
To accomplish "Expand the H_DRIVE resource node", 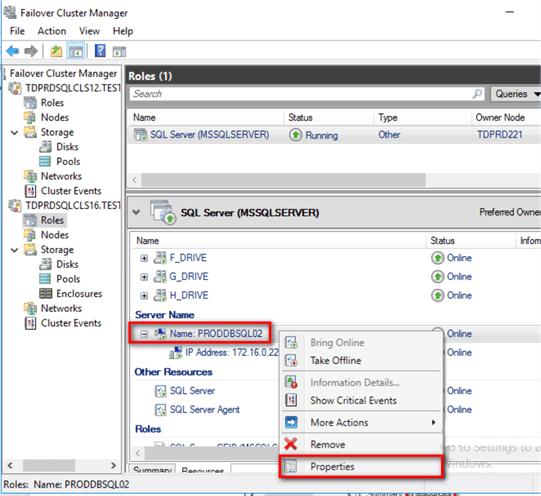I will [144, 296].
